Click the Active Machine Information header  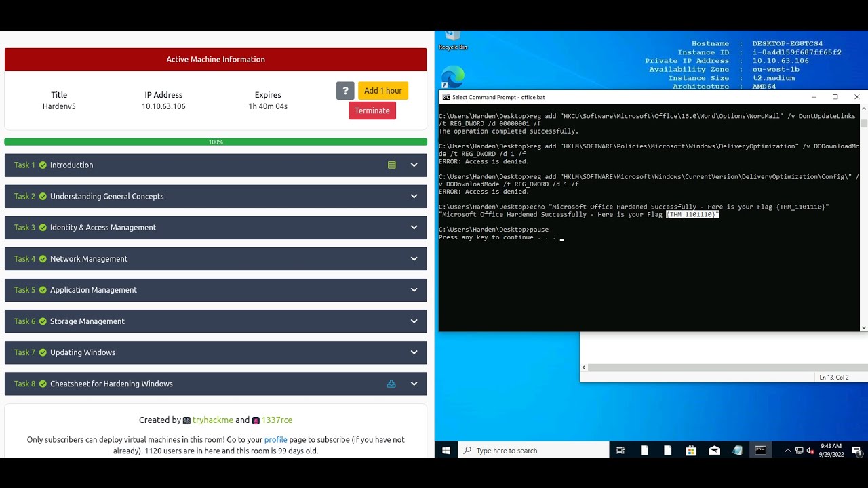216,59
